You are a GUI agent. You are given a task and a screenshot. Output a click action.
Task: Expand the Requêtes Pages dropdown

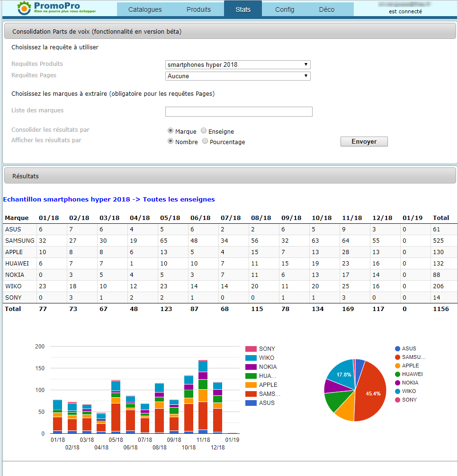click(238, 76)
